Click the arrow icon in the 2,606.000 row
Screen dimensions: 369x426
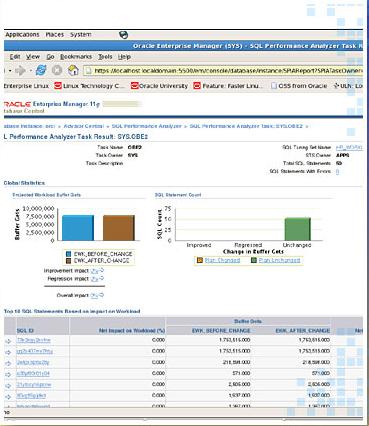click(8, 385)
